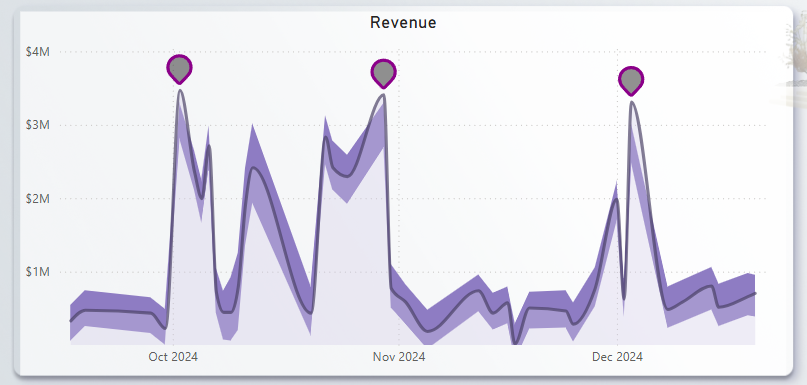807x385 pixels.
Task: Click the Nov 2024 axis label
Action: (399, 357)
